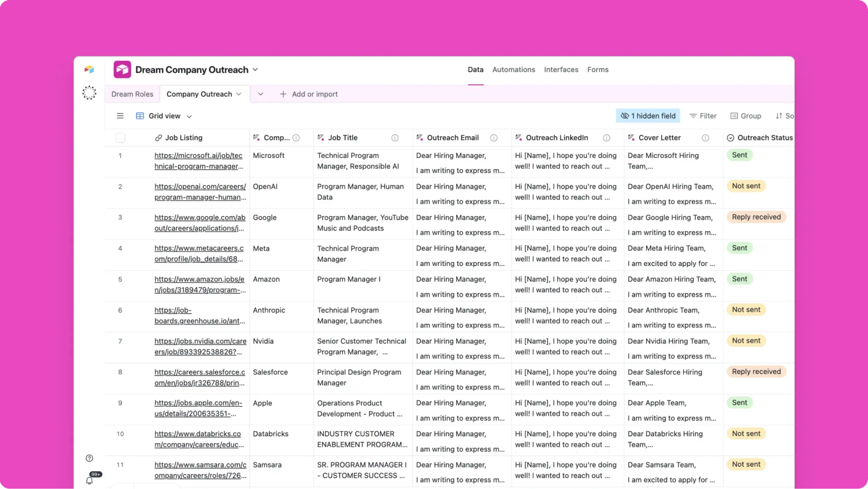Click the info icon in Outreach LinkedIn header
Image resolution: width=868 pixels, height=489 pixels.
(x=607, y=138)
